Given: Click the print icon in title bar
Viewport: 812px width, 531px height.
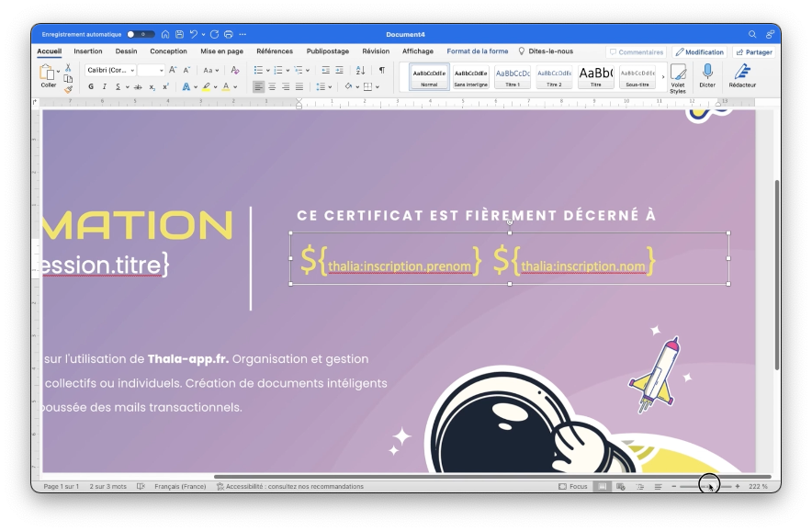Looking at the screenshot, I should (x=229, y=34).
